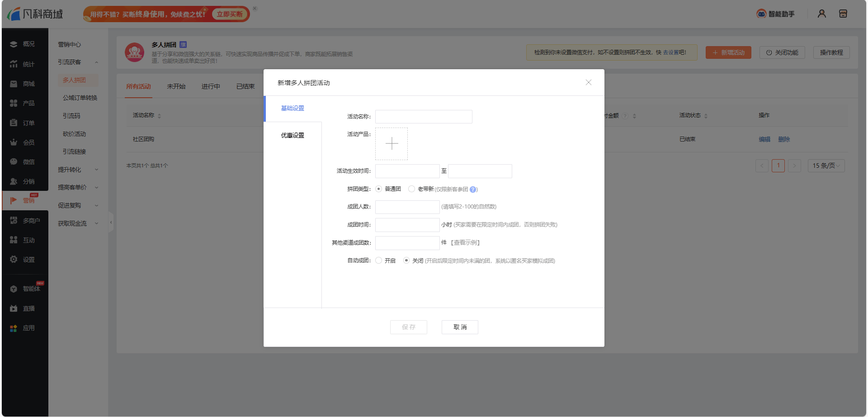
Task: Click the 订单 orders sidebar icon
Action: (x=14, y=123)
